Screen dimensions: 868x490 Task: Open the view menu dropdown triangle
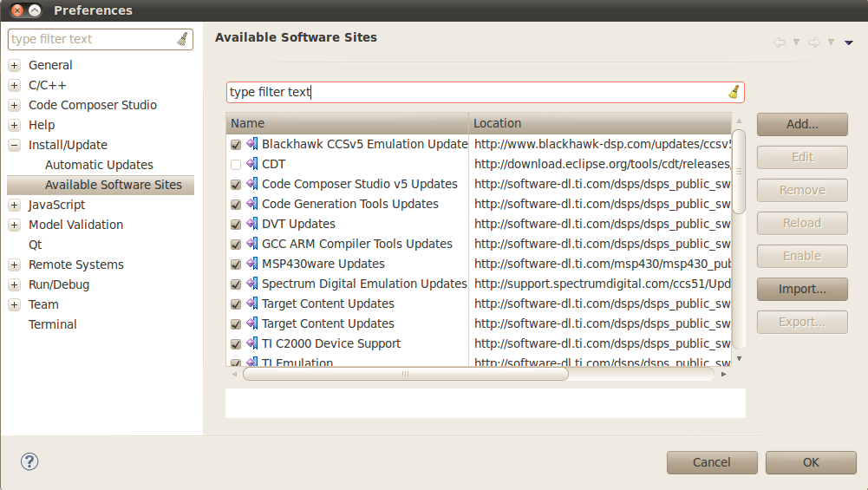848,42
